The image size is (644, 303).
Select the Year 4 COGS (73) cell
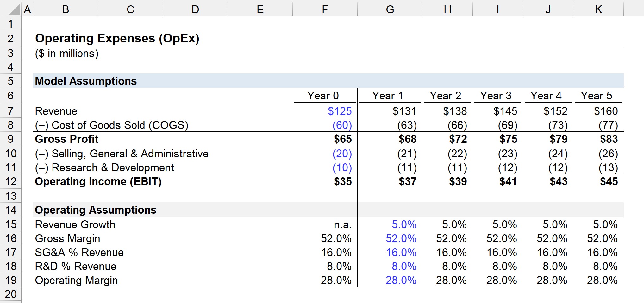(x=558, y=125)
